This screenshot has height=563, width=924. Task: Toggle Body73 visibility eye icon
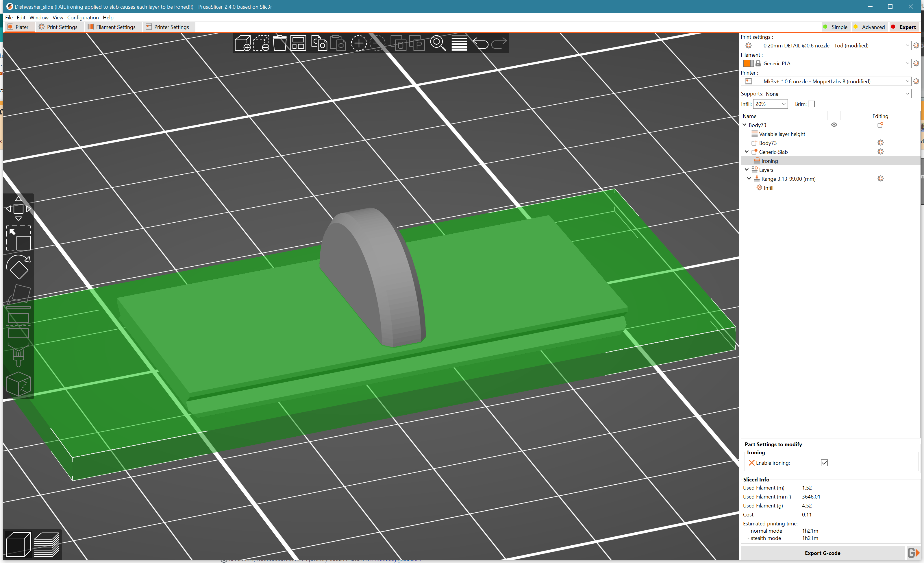834,125
